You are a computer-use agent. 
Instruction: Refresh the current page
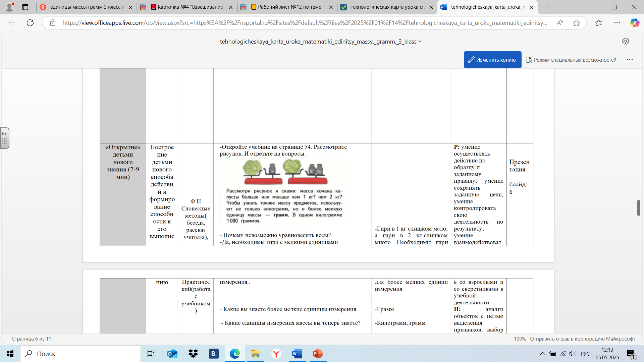[30, 23]
